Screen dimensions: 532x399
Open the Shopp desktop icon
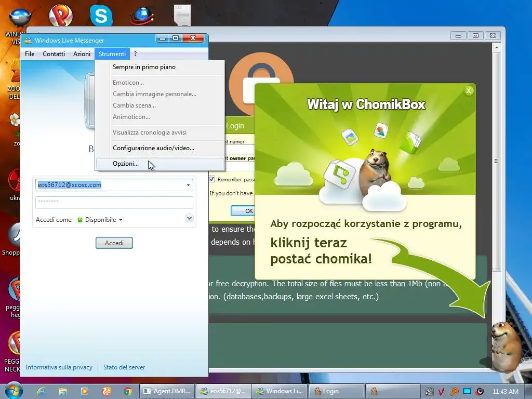[14, 235]
